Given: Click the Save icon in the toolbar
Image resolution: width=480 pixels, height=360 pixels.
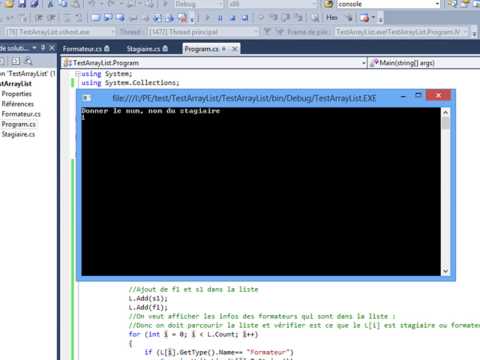Looking at the screenshot, I should pos(22,4).
